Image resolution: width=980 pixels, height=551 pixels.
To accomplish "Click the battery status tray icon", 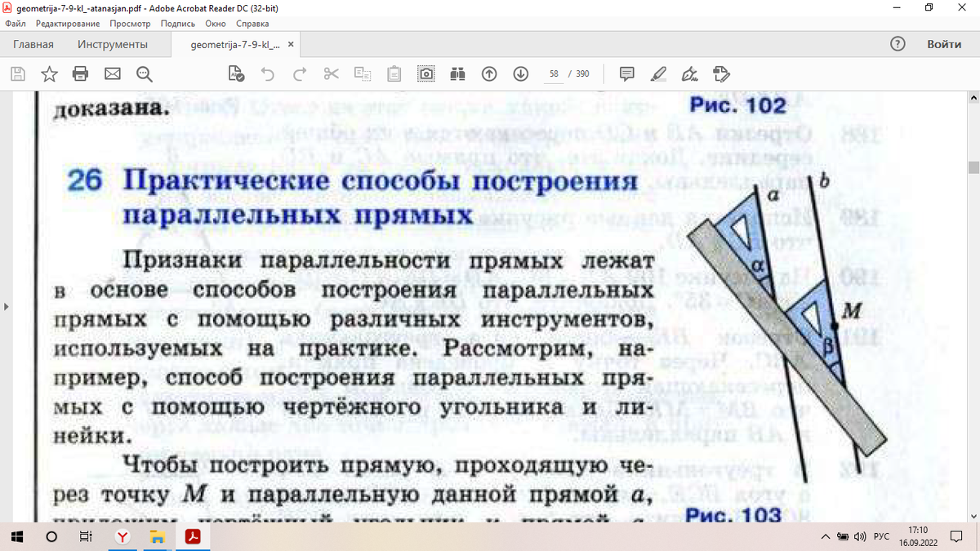I will pyautogui.click(x=843, y=536).
